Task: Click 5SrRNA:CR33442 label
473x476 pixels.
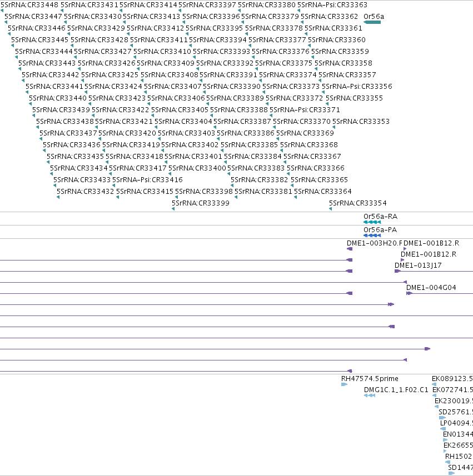Action: (x=51, y=74)
